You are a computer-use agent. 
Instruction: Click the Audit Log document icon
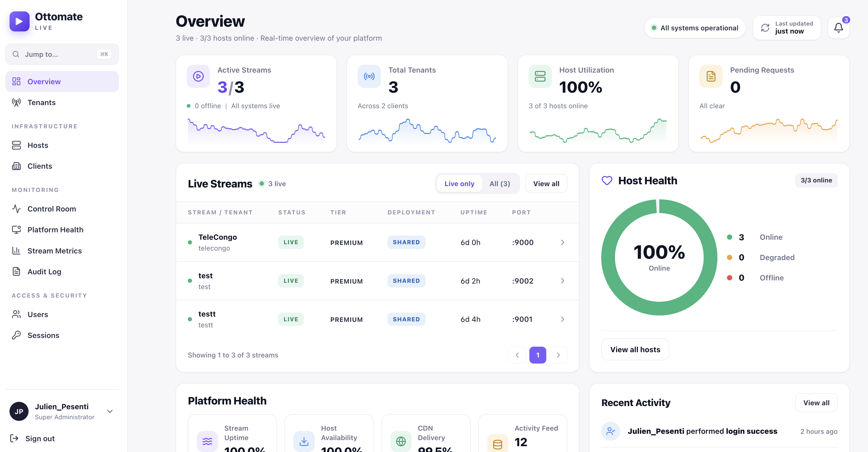click(x=16, y=271)
